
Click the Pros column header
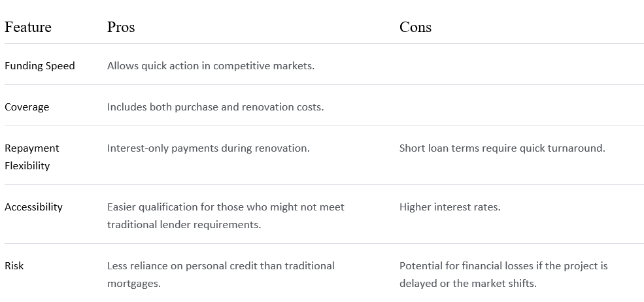pyautogui.click(x=121, y=27)
